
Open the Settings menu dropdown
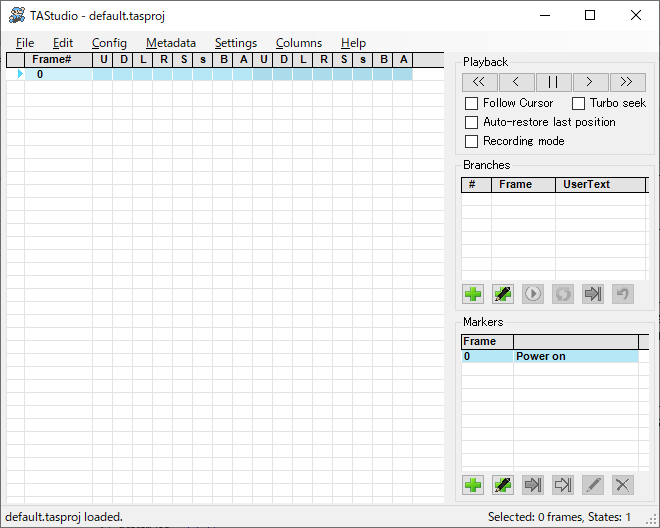pyautogui.click(x=235, y=43)
